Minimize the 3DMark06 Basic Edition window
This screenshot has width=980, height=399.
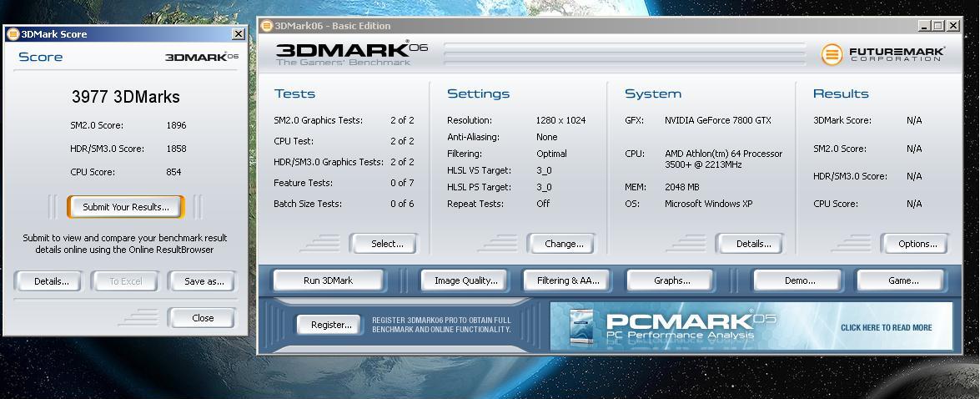[x=924, y=26]
